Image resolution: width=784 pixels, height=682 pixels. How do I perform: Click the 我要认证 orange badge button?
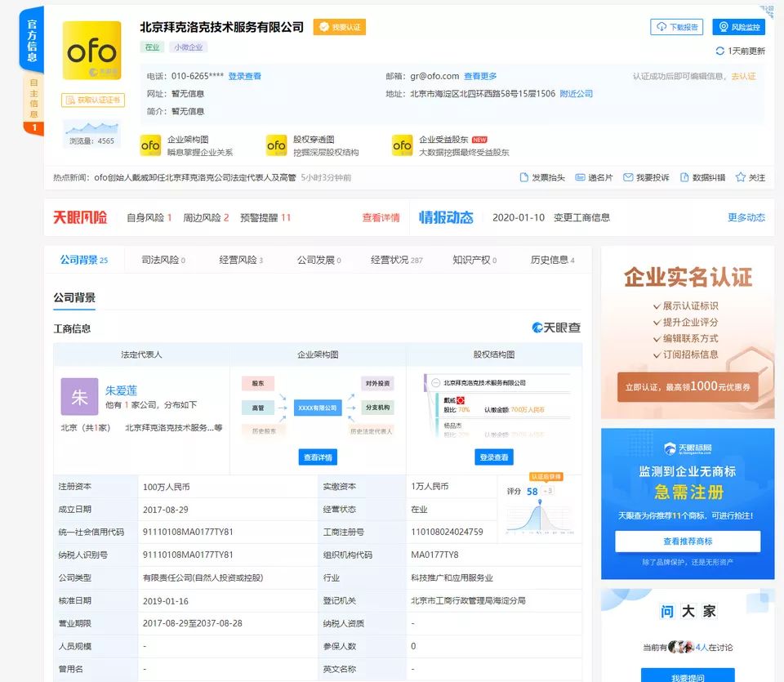pyautogui.click(x=340, y=27)
